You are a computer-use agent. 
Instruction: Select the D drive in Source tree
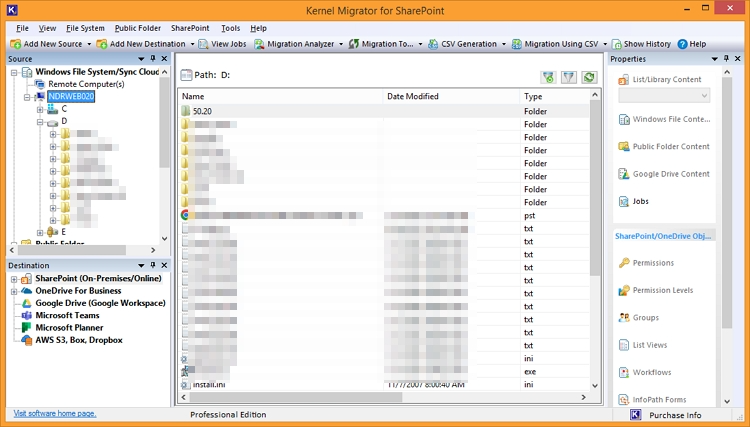tap(64, 121)
